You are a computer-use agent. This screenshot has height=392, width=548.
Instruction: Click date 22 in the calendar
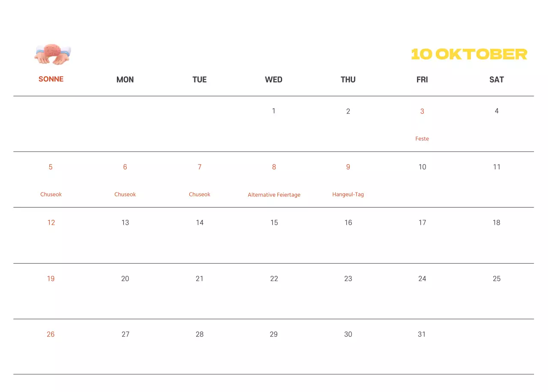click(274, 279)
